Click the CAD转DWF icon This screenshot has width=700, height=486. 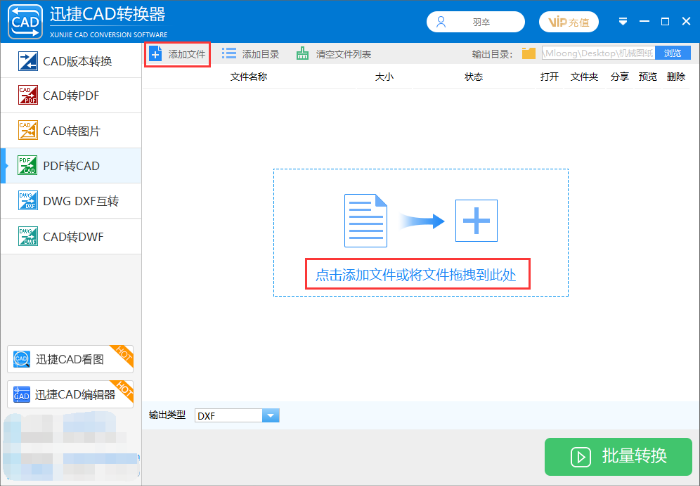point(28,237)
